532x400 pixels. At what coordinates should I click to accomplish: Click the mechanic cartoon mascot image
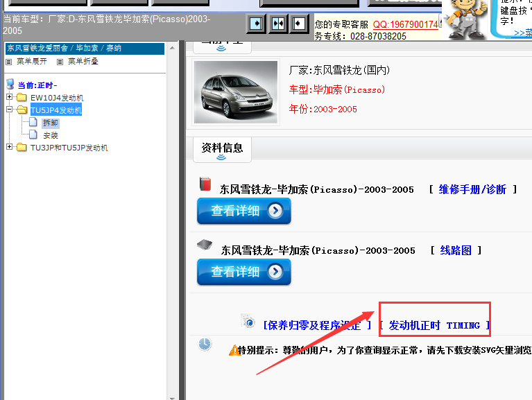pyautogui.click(x=465, y=19)
